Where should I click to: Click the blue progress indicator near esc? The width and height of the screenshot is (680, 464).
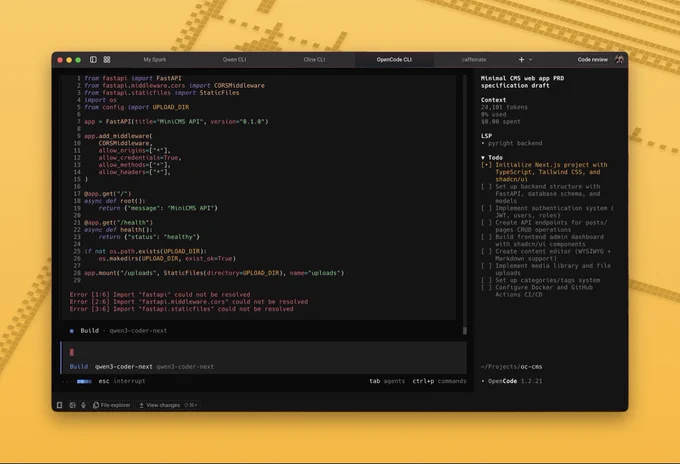(x=84, y=381)
